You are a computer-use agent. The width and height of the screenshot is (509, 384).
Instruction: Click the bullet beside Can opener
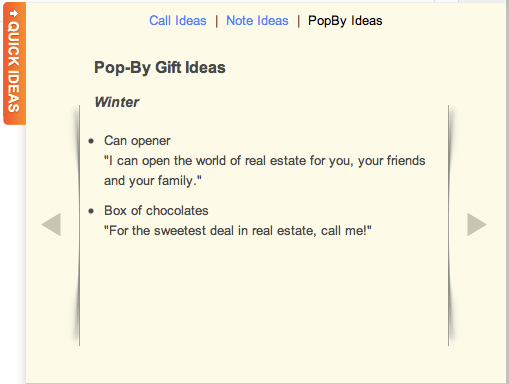(x=91, y=141)
